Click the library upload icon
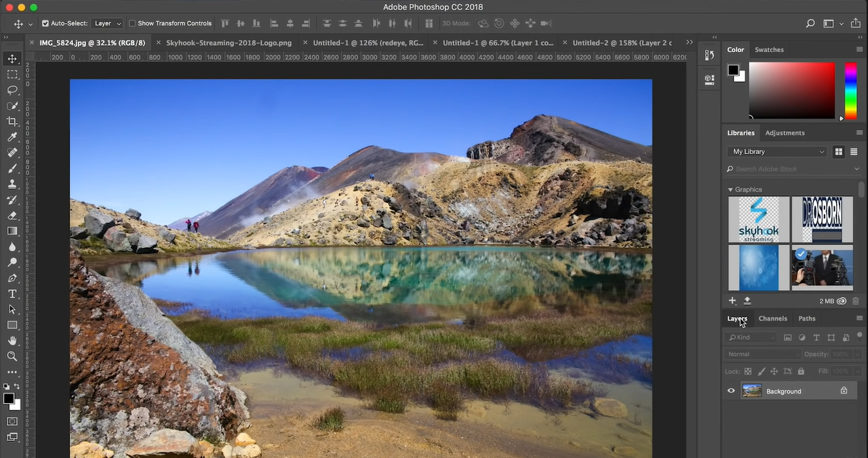 [x=747, y=300]
